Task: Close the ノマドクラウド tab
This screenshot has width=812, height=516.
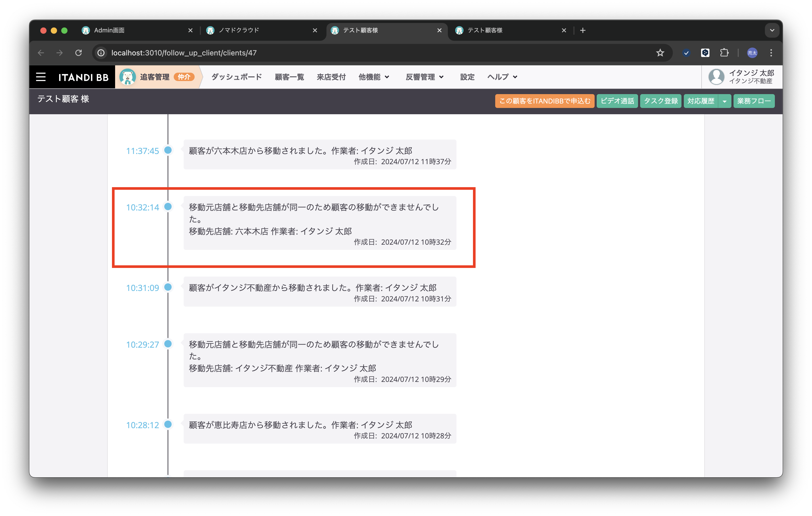Action: (315, 30)
